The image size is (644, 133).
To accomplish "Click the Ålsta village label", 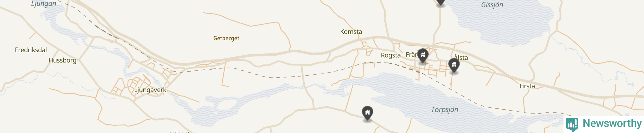I will (x=461, y=57).
